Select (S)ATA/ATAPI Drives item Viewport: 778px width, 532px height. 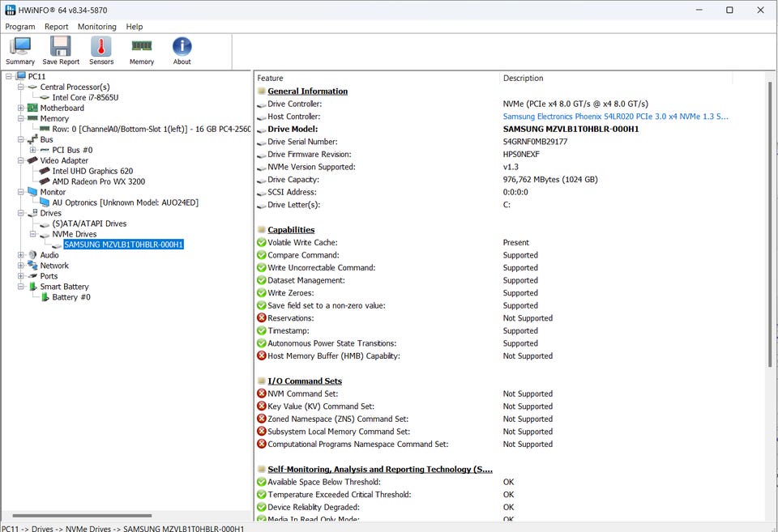[89, 223]
